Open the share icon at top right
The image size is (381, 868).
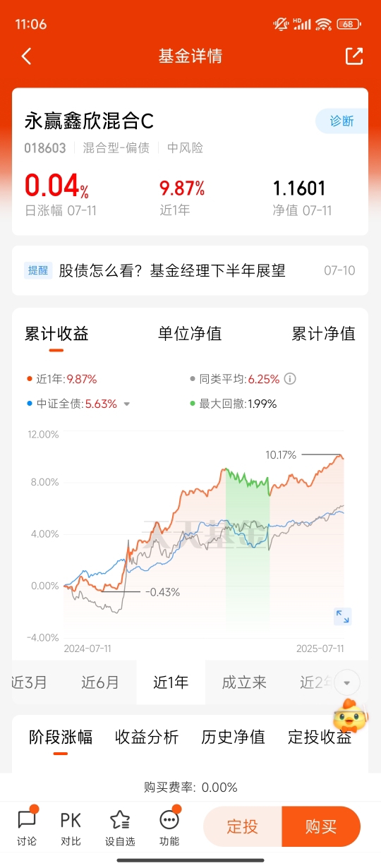pyautogui.click(x=354, y=56)
